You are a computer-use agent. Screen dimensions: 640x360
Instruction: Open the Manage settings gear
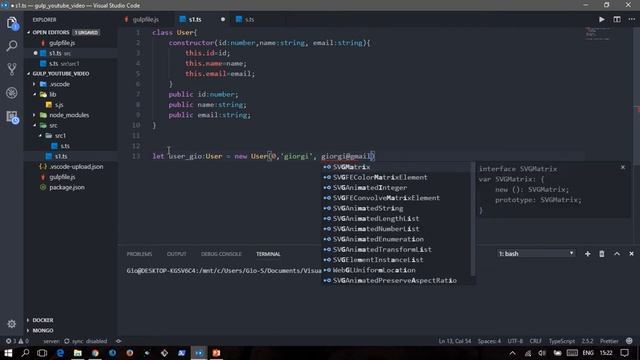11,324
